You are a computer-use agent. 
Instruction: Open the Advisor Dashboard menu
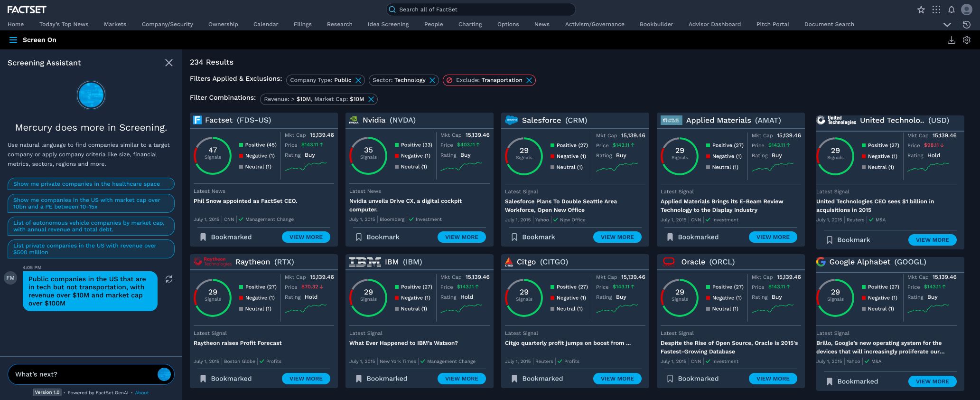tap(715, 24)
